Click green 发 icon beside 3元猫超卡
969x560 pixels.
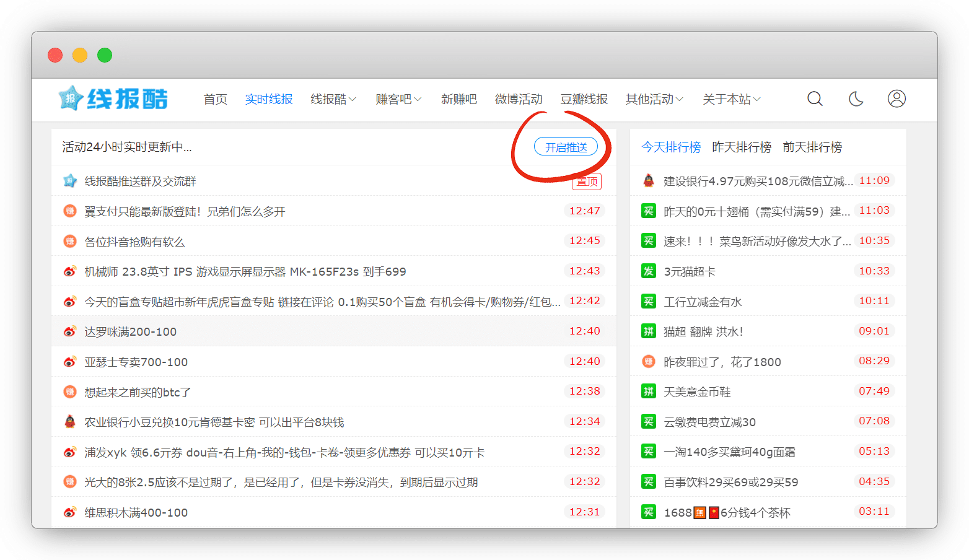[x=648, y=271]
